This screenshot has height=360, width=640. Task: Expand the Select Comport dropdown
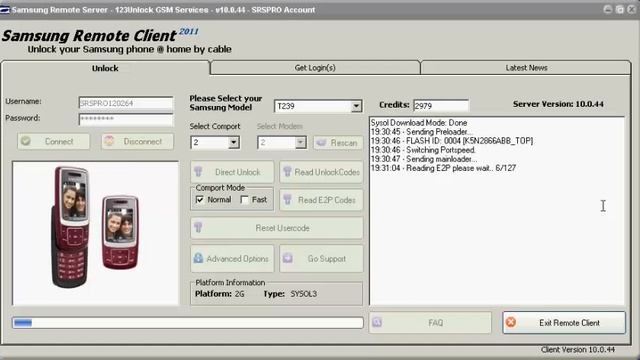pos(233,142)
